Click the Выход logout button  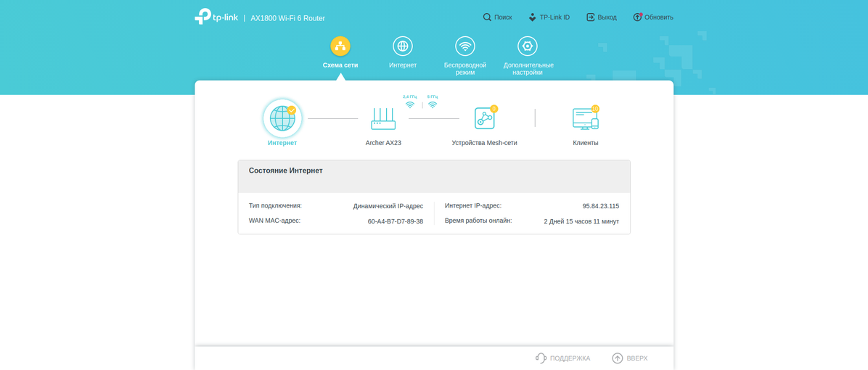tap(601, 17)
